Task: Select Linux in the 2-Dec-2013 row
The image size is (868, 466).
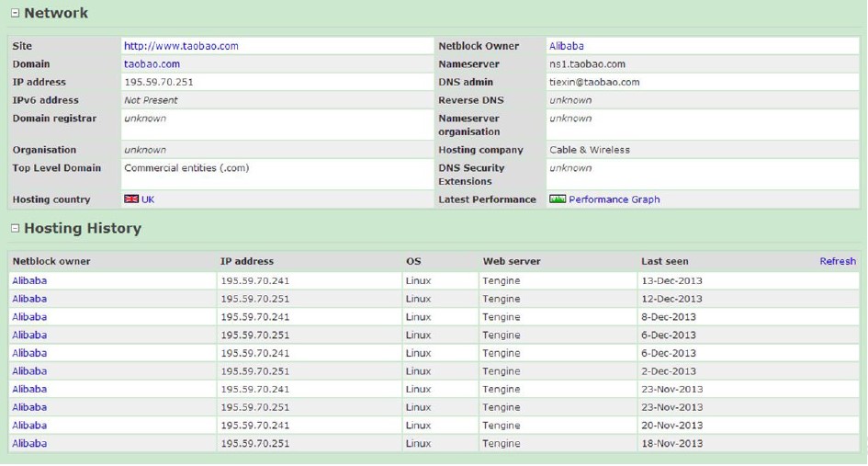Action: [x=418, y=371]
